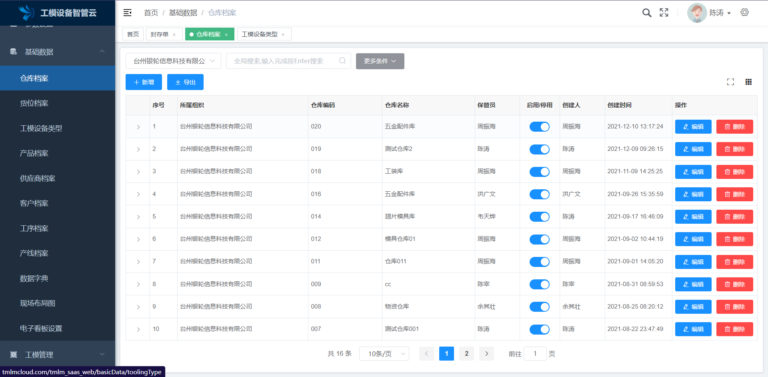Toggle status switch for 翅片模具库
Screen dimensions: 768x377
539,216
